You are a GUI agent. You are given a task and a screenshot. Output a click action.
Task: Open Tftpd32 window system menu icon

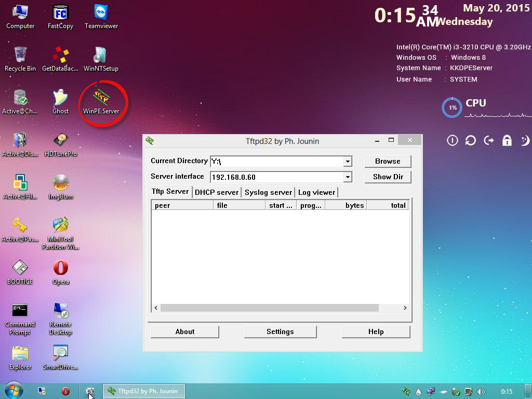150,140
